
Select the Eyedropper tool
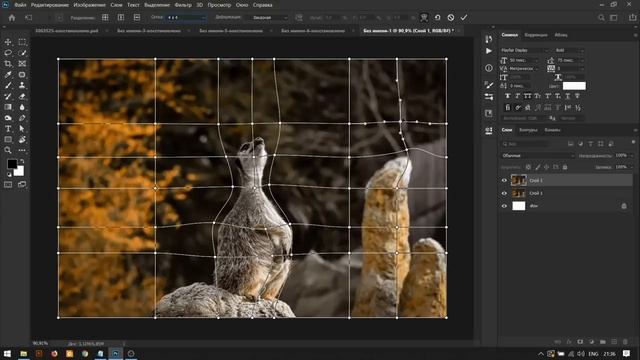(8, 74)
